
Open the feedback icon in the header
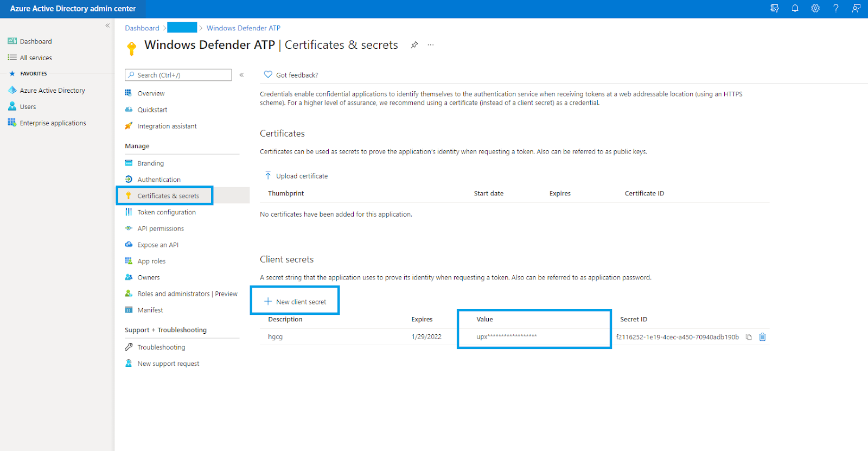(x=856, y=8)
